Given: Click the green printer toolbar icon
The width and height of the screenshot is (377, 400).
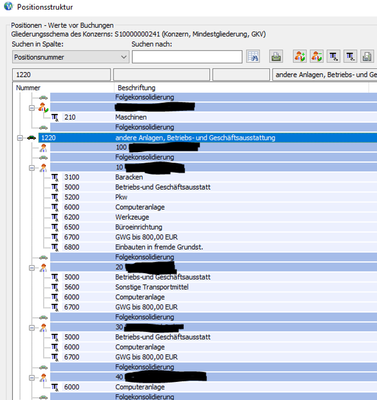Looking at the screenshot, I should coord(276,57).
